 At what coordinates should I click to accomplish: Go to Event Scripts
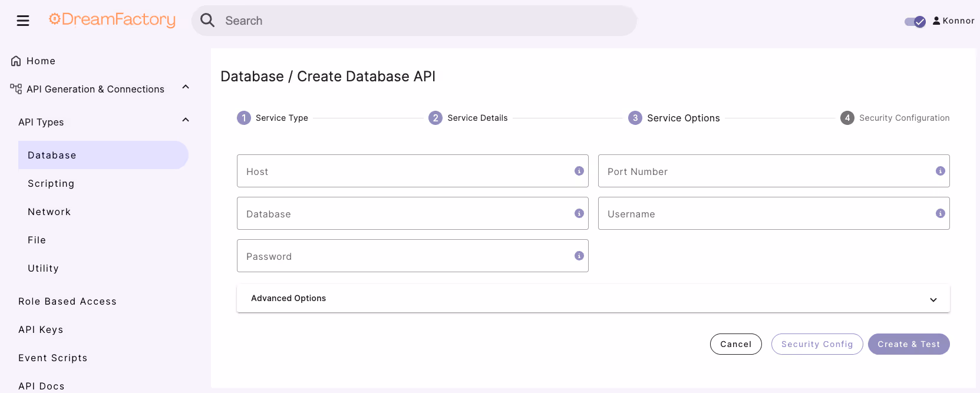[52, 358]
